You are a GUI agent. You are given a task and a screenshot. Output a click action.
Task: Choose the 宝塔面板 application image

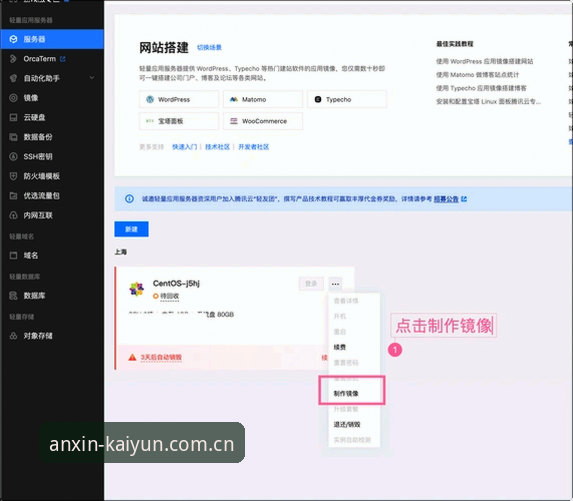[179, 121]
